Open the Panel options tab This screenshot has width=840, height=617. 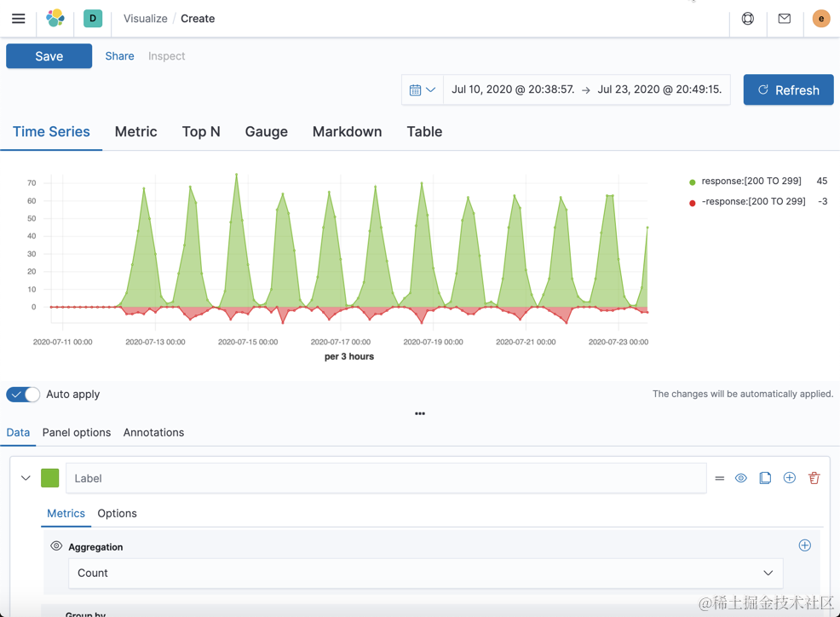(x=77, y=433)
